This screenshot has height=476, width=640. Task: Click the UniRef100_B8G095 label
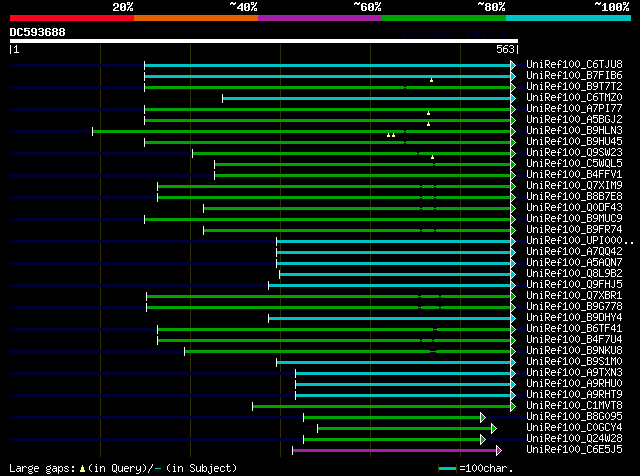[x=574, y=417]
